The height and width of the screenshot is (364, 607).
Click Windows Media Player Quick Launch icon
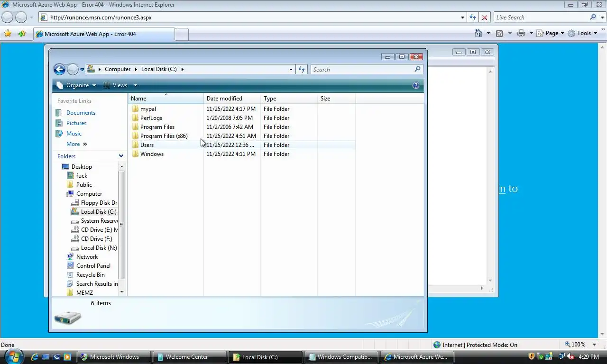[67, 357]
